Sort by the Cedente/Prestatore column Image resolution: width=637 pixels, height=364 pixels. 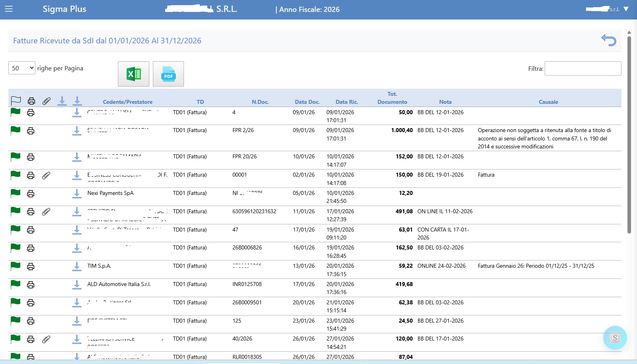[x=127, y=102]
